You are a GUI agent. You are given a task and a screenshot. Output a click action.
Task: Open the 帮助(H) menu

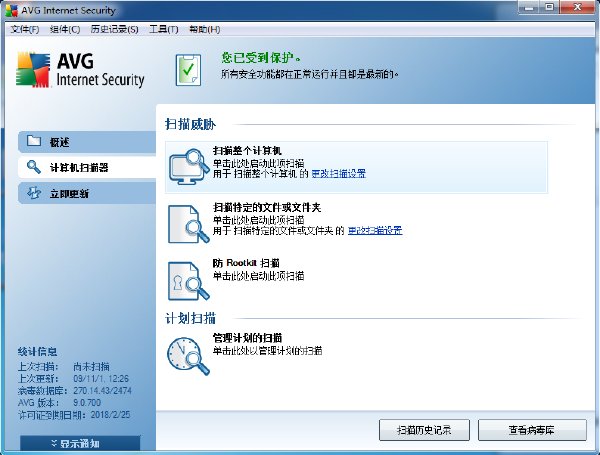204,29
